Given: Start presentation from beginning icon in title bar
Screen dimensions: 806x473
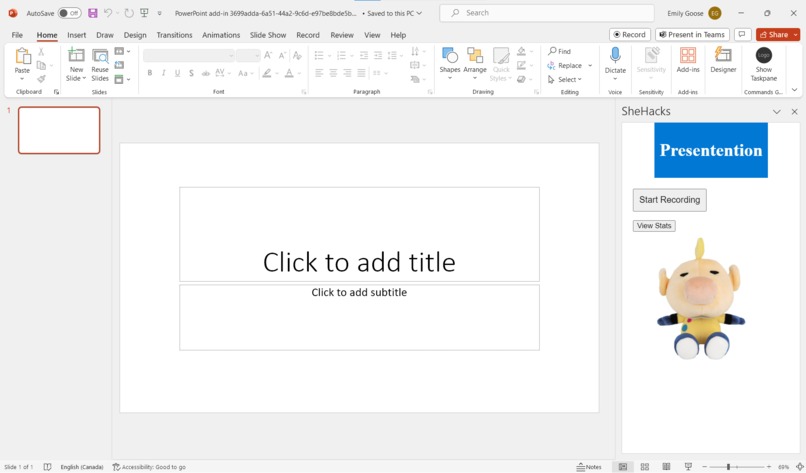Looking at the screenshot, I should pyautogui.click(x=144, y=13).
